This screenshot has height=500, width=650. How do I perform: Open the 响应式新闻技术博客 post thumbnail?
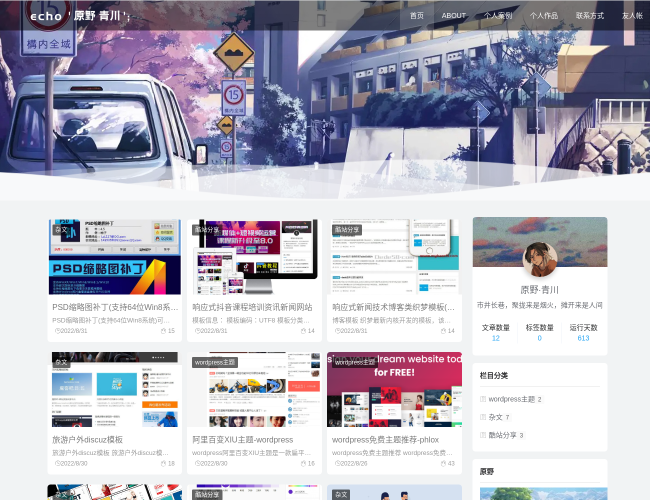(395, 258)
